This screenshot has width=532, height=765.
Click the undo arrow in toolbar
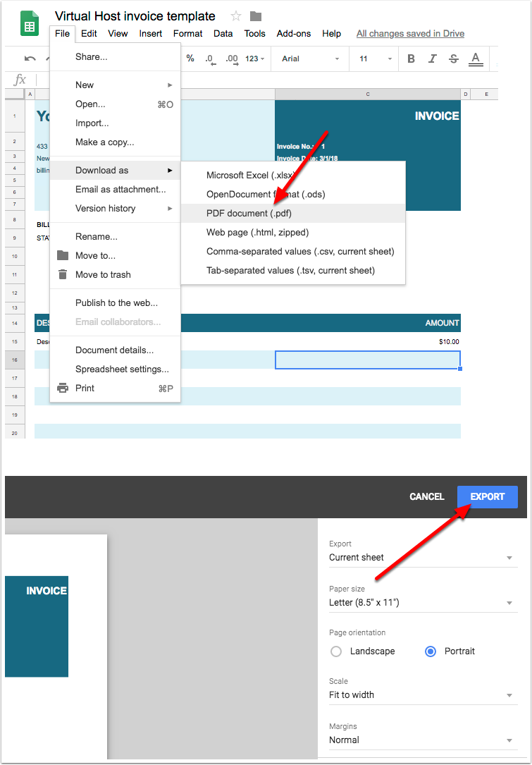(30, 59)
